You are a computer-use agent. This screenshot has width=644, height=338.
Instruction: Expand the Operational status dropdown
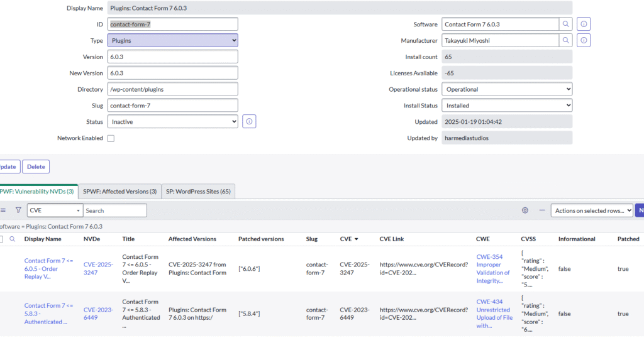pyautogui.click(x=507, y=89)
